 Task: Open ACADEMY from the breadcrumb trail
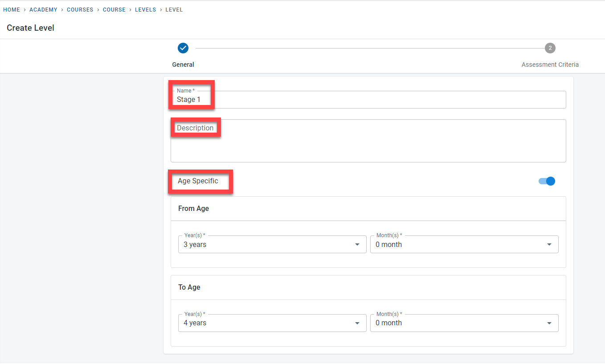43,10
